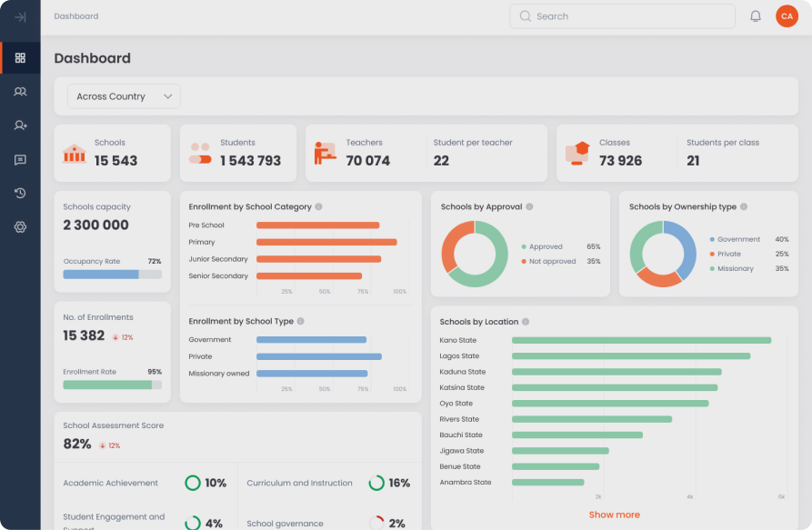Open the users group icon in sidebar
812x530 pixels.
point(20,92)
